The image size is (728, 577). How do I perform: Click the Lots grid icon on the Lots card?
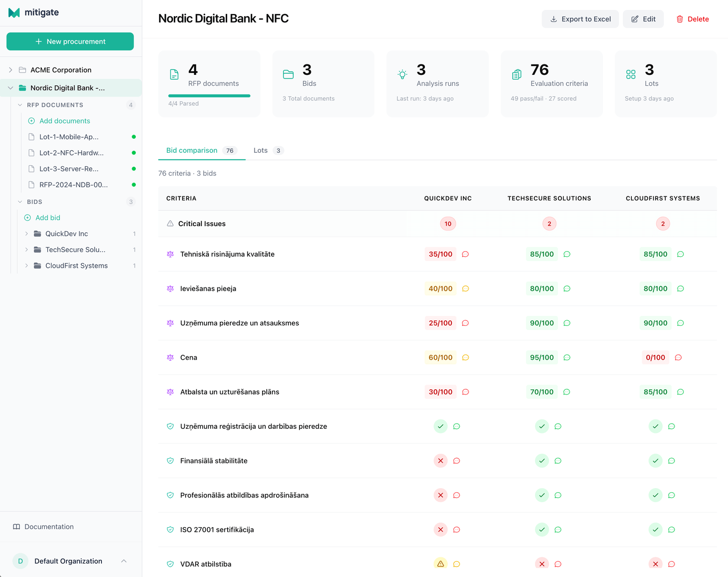pos(631,74)
